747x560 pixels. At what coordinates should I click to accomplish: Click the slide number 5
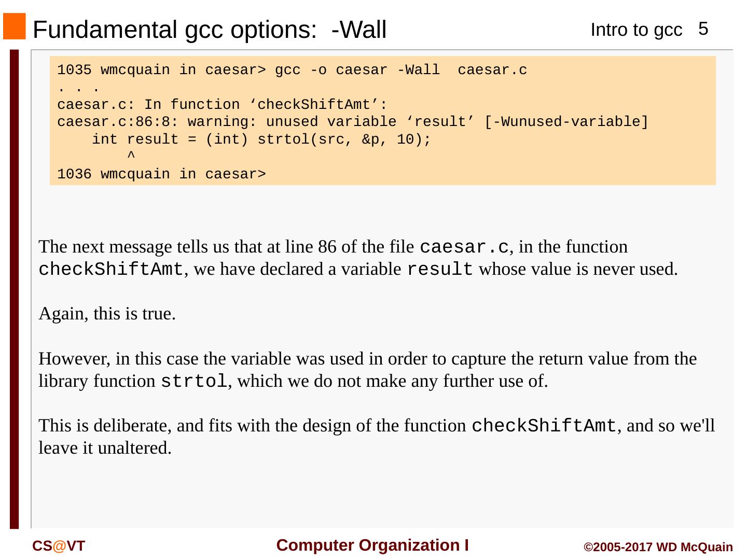click(703, 29)
